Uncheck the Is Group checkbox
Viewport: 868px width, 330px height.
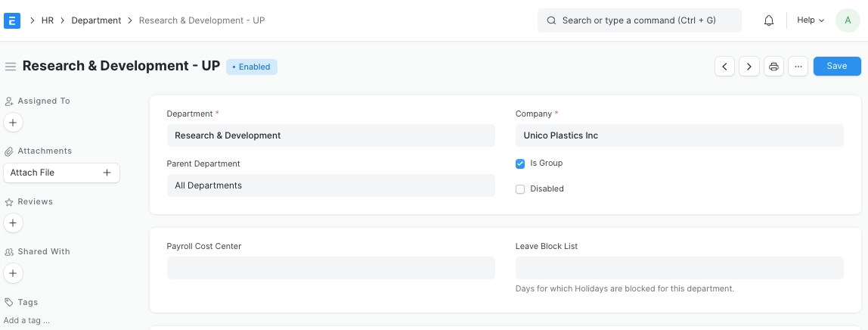click(520, 163)
